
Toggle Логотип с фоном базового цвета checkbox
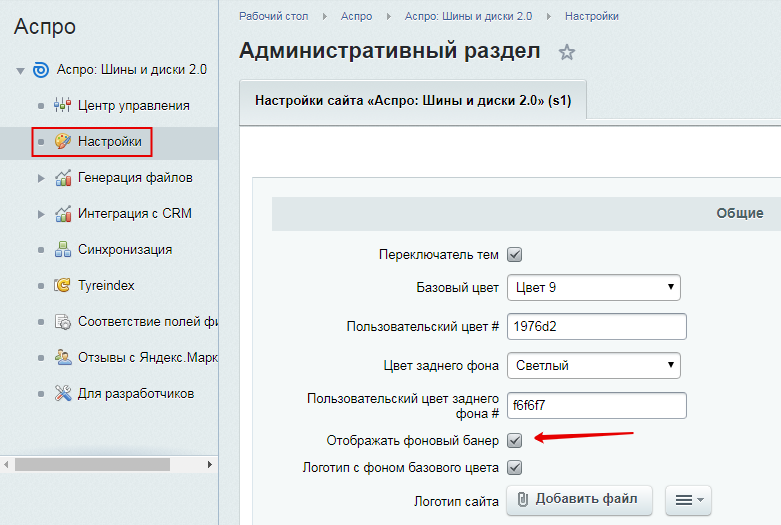point(515,468)
